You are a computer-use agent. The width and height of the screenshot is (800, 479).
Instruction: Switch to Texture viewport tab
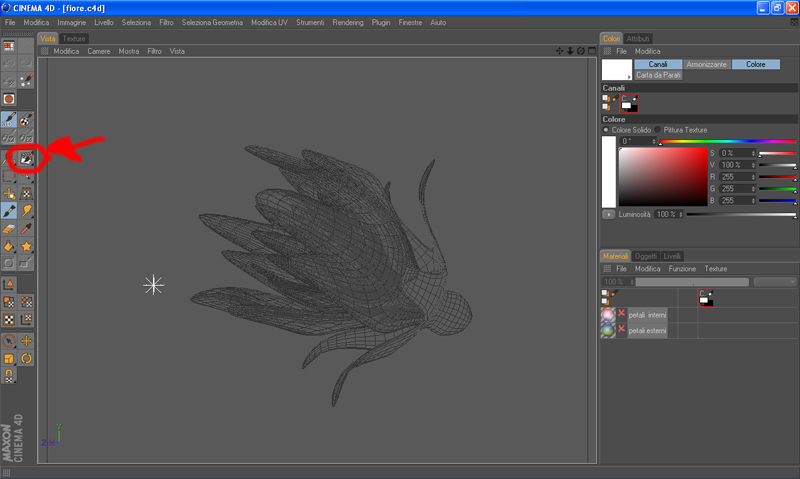(x=74, y=39)
